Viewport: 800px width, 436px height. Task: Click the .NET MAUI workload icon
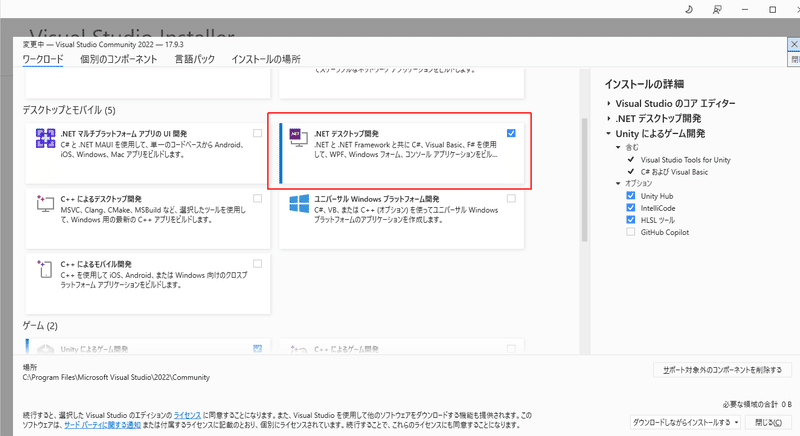pos(45,138)
